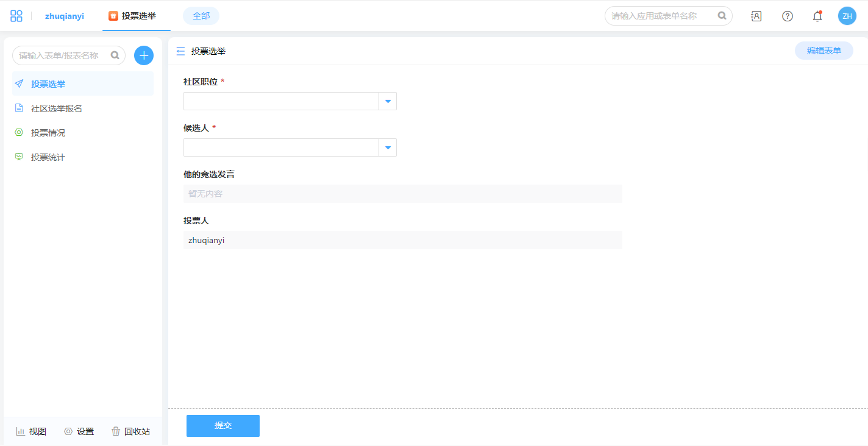Open 社区选举报名 in the sidebar
The width and height of the screenshot is (868, 446).
click(x=57, y=108)
